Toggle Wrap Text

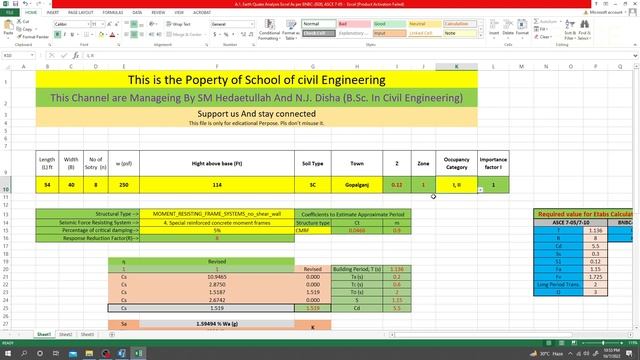178,24
